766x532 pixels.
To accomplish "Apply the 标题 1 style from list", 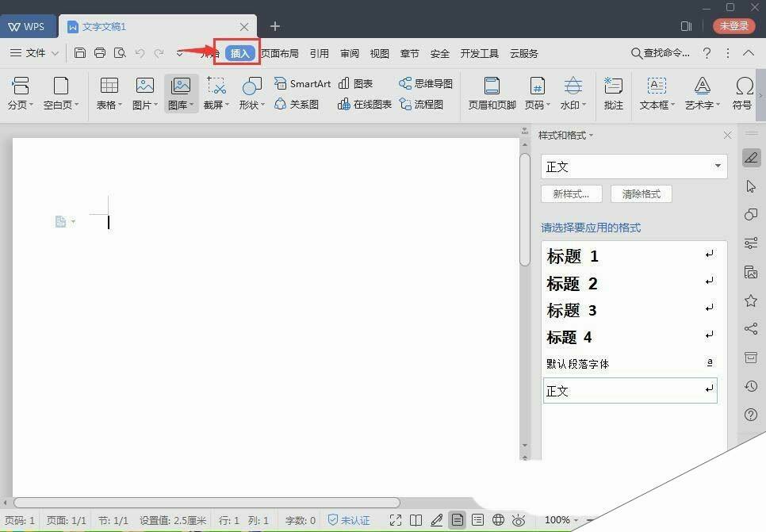I will coord(573,256).
